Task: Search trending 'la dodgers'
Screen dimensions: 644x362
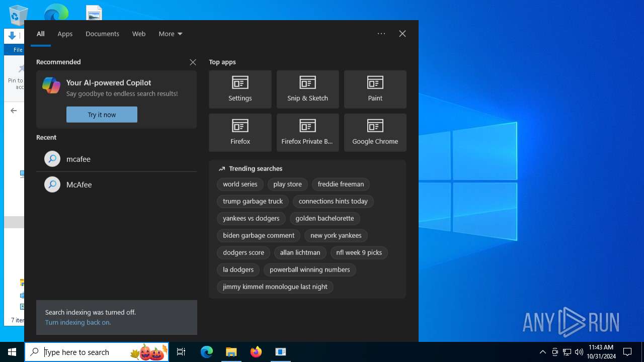Action: (x=238, y=269)
